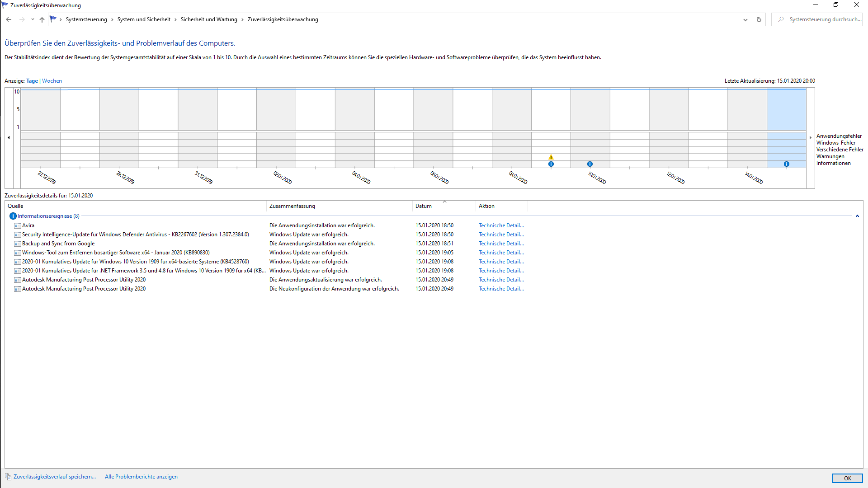Collapse the Informationsereignisse group with the chevron
This screenshot has height=488, width=868.
(857, 216)
